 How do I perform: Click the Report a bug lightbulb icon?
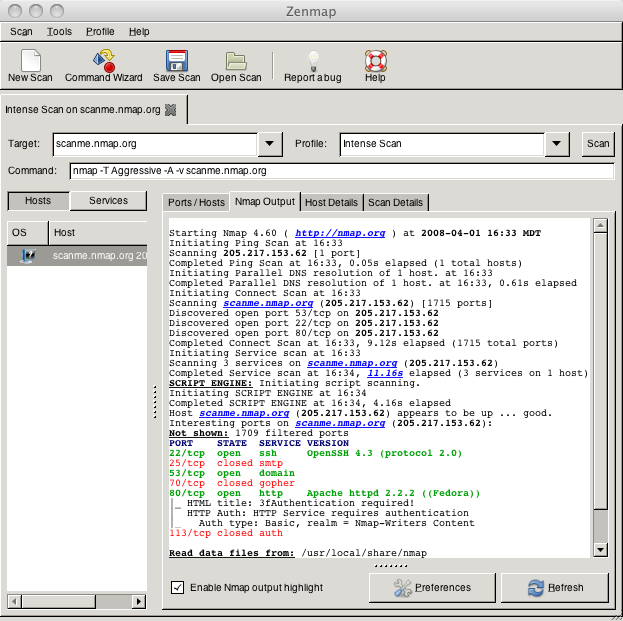coord(313,61)
